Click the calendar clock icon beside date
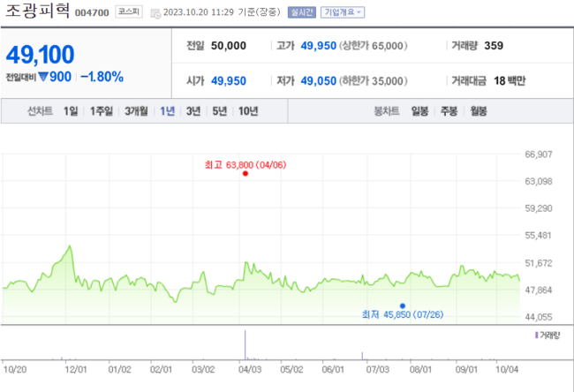This screenshot has width=574, height=392. click(x=156, y=13)
